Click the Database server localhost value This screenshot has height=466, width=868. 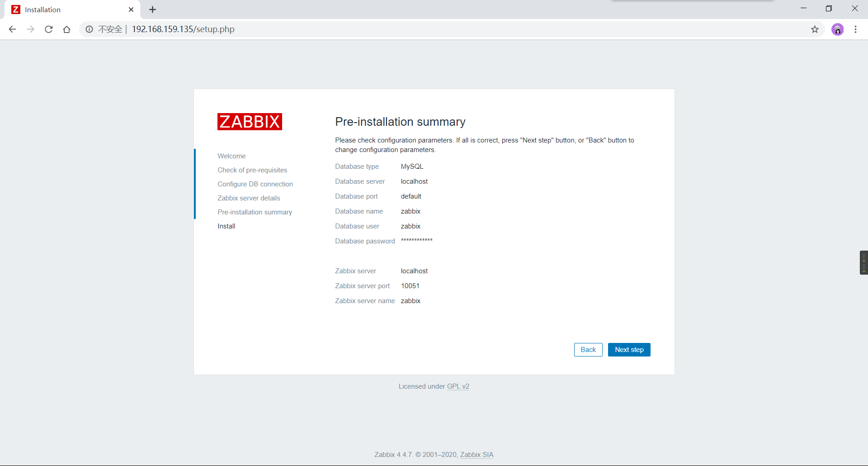tap(414, 181)
